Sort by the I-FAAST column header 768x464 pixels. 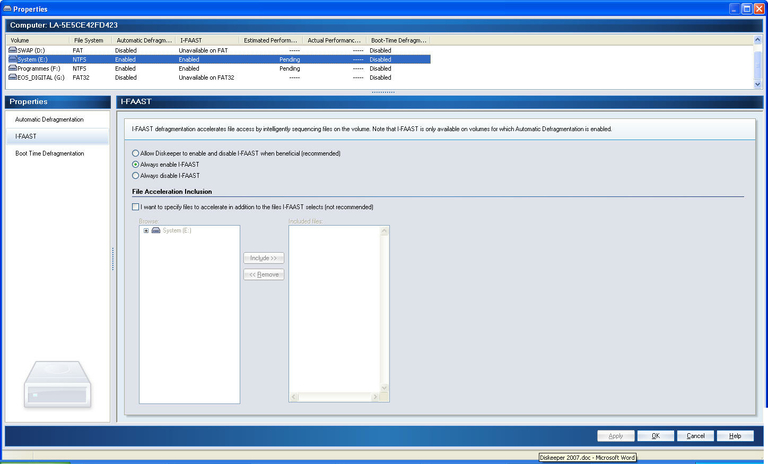(207, 40)
